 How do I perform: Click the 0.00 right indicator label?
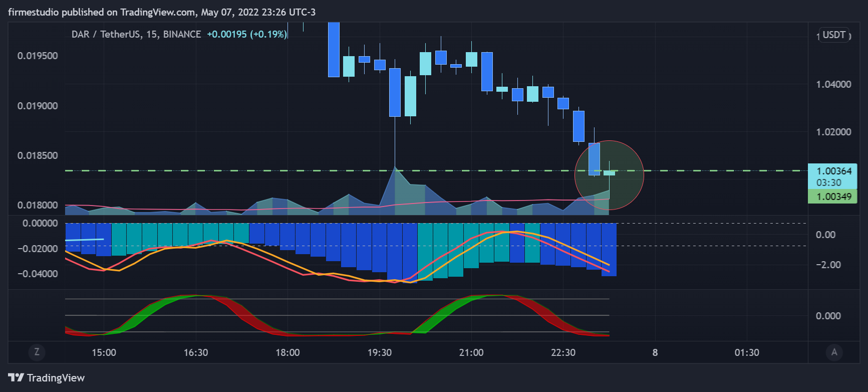tap(825, 235)
